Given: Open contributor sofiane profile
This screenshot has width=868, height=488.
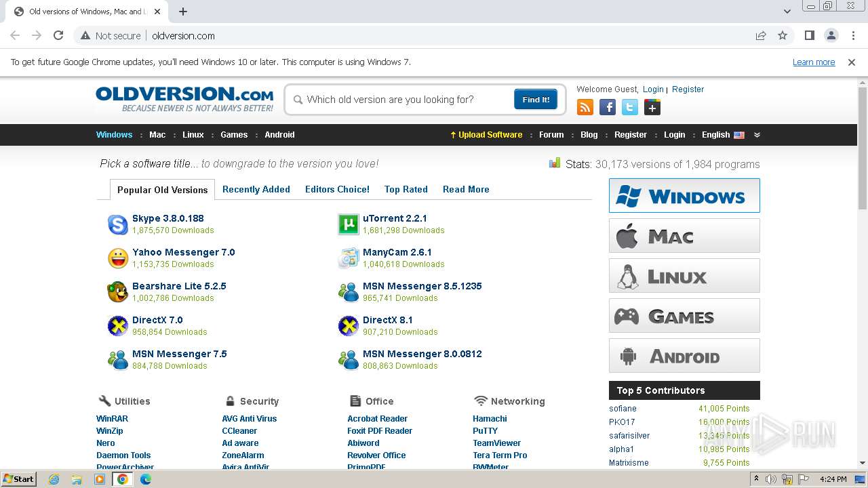Looking at the screenshot, I should 623,409.
